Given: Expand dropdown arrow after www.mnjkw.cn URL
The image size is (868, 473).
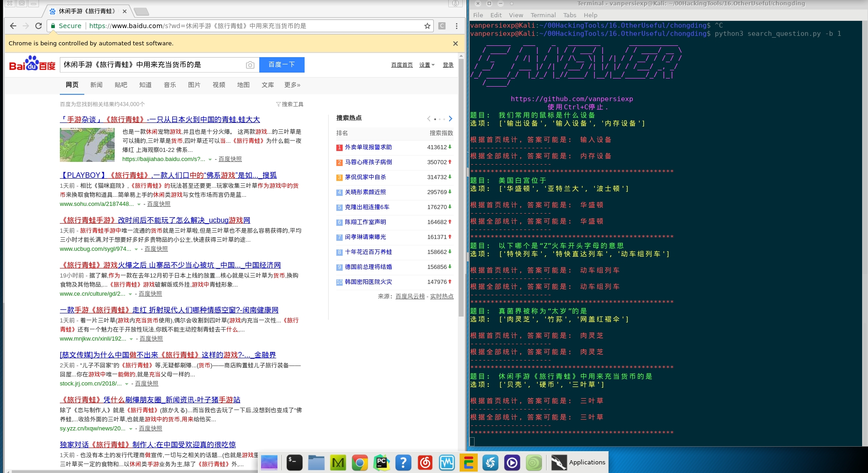Looking at the screenshot, I should point(131,339).
